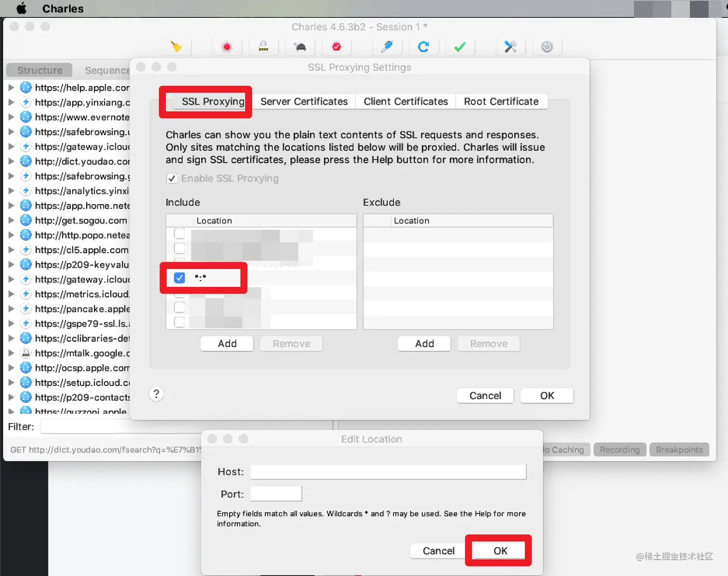The image size is (728, 576).
Task: Click OK in Edit Location dialog
Action: click(x=500, y=550)
